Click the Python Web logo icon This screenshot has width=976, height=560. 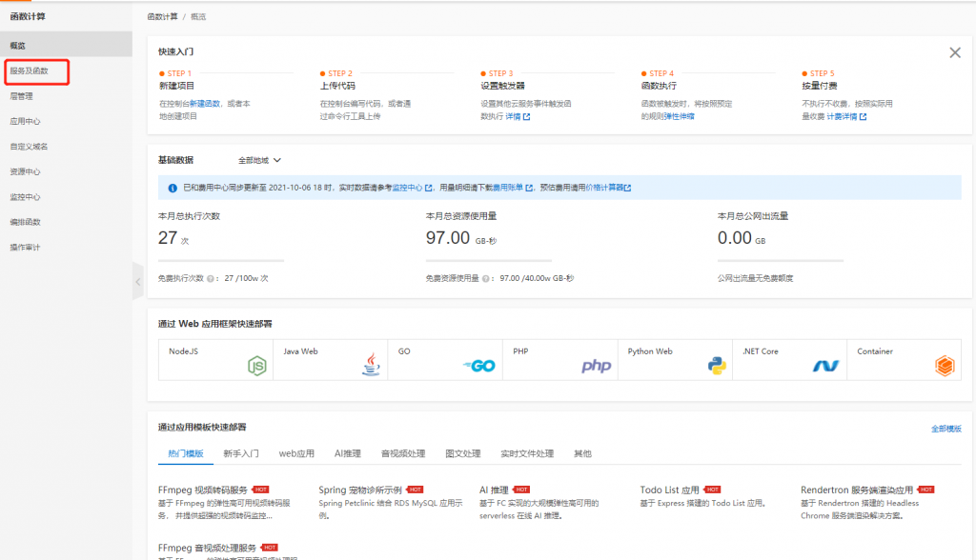click(x=717, y=366)
